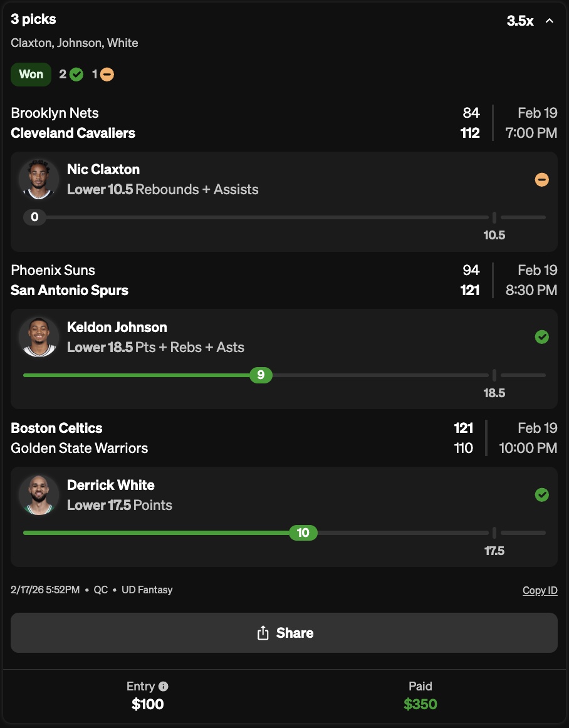Click the orange push icon on Claxton's pick
Viewport: 569px width, 728px height.
(x=542, y=180)
